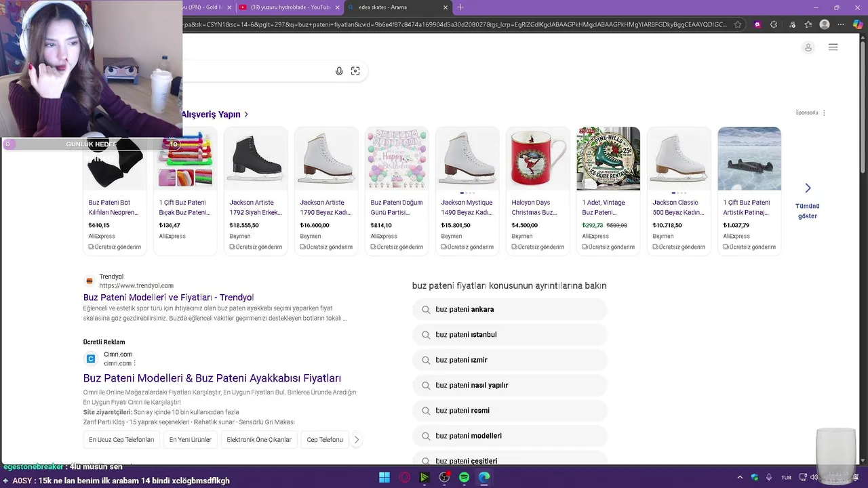The height and width of the screenshot is (488, 868).
Task: Open OBS Studio from the taskbar
Action: pos(444,477)
